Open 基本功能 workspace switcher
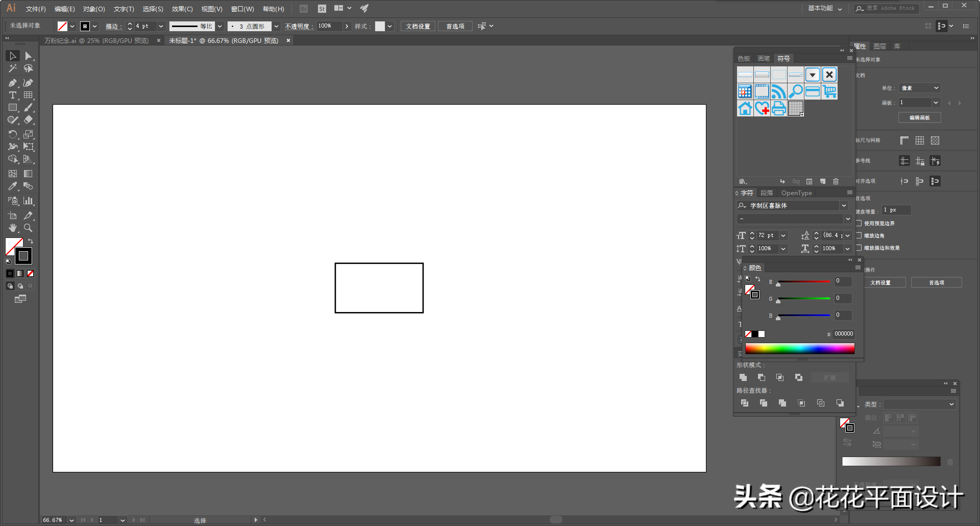The height and width of the screenshot is (526, 980). [825, 8]
